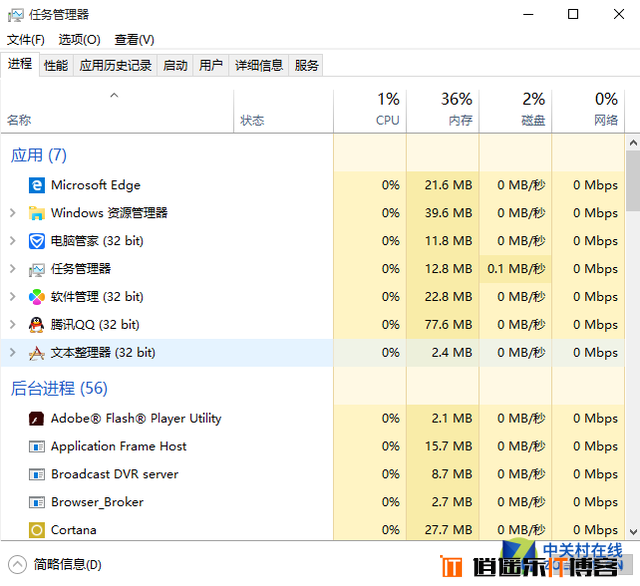Click the 应用 (7) group heading
The width and height of the screenshot is (640, 586).
coord(39,155)
